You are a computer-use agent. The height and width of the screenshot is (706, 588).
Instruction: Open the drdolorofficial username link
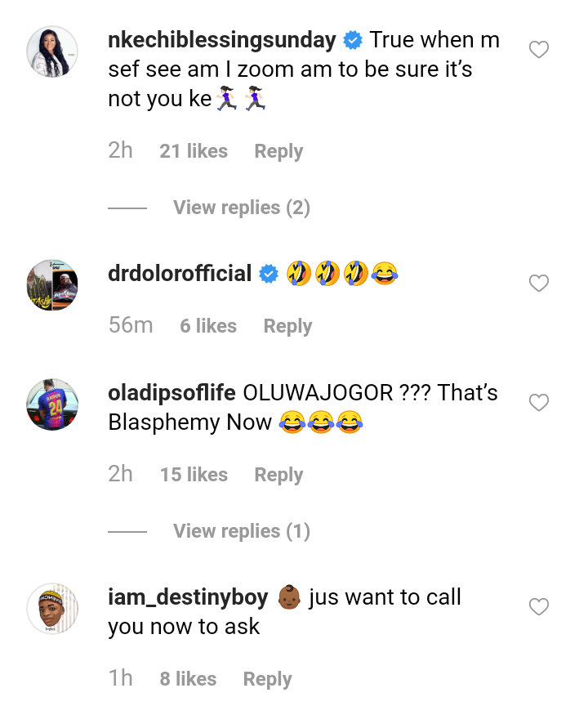tap(180, 274)
